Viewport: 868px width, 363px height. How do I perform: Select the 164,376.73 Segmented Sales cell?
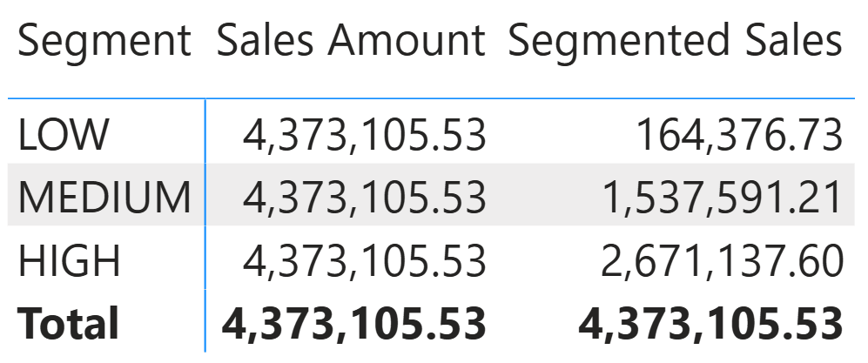pyautogui.click(x=739, y=136)
